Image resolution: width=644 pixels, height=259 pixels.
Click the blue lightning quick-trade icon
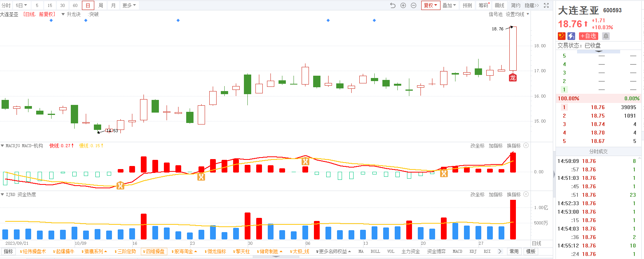571,36
